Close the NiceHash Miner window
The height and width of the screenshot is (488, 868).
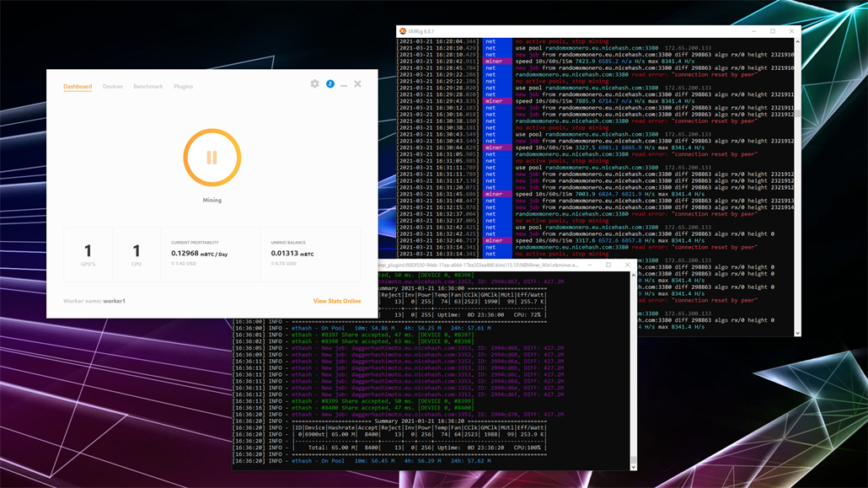[x=357, y=83]
